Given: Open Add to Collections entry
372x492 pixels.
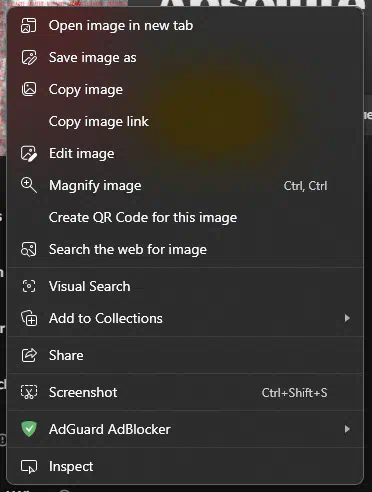Looking at the screenshot, I should [x=185, y=318].
